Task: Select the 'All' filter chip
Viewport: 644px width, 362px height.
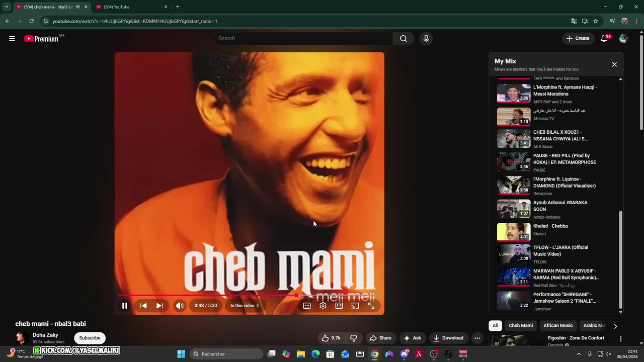Action: (495, 325)
